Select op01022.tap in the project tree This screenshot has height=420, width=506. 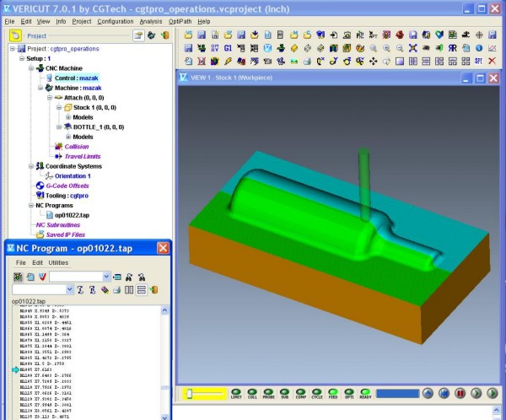pos(72,215)
